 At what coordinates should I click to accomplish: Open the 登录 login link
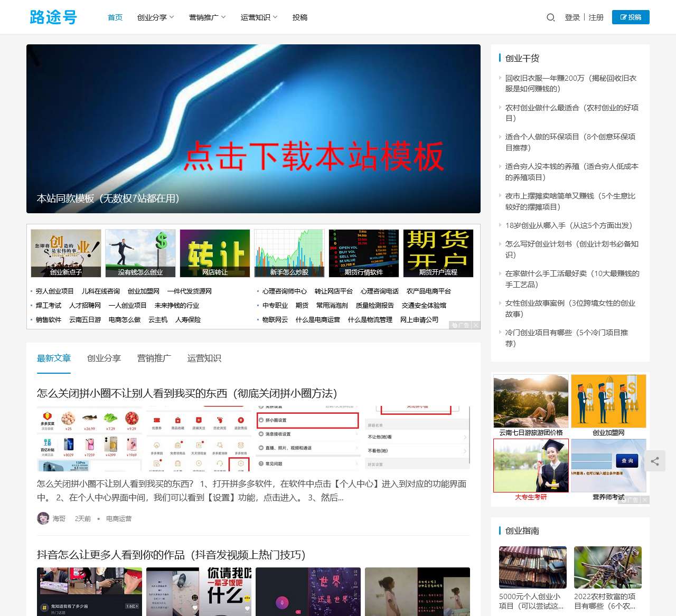click(x=572, y=17)
